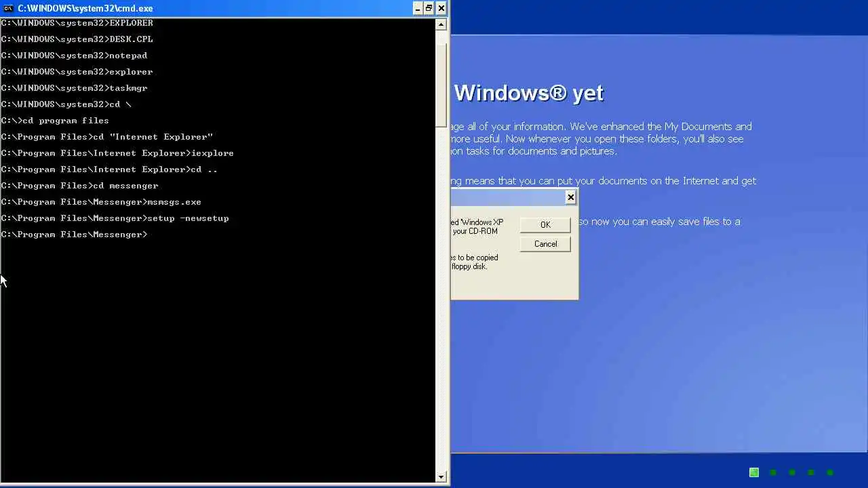The image size is (868, 488).
Task: Click 'your CD-ROM' text in dialog
Action: pos(475,231)
